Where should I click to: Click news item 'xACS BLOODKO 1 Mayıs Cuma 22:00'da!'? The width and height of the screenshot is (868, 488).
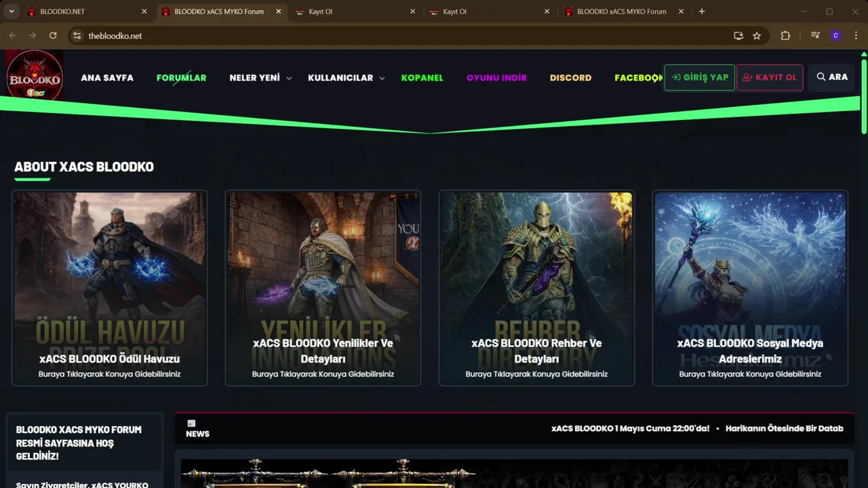[x=630, y=428]
